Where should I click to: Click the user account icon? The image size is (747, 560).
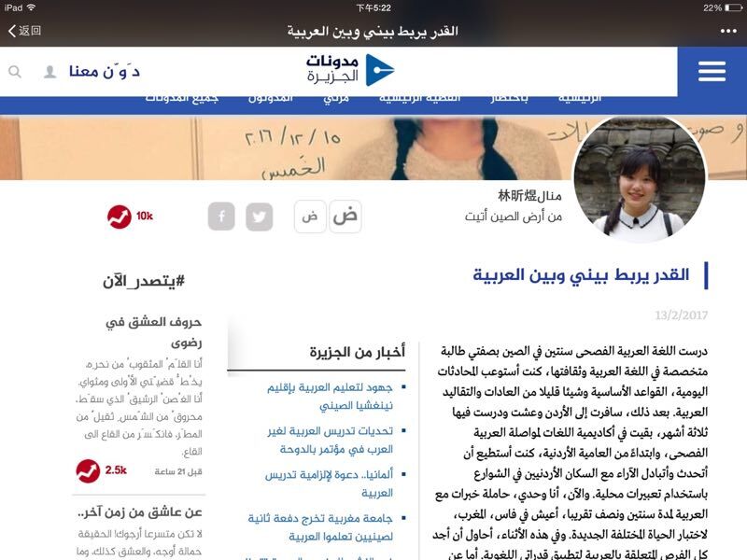tap(50, 72)
